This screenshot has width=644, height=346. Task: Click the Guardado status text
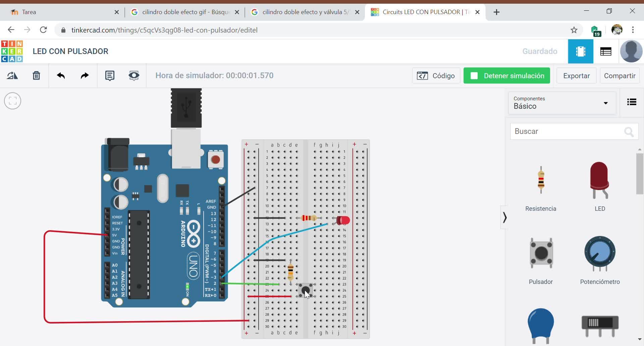coord(540,51)
